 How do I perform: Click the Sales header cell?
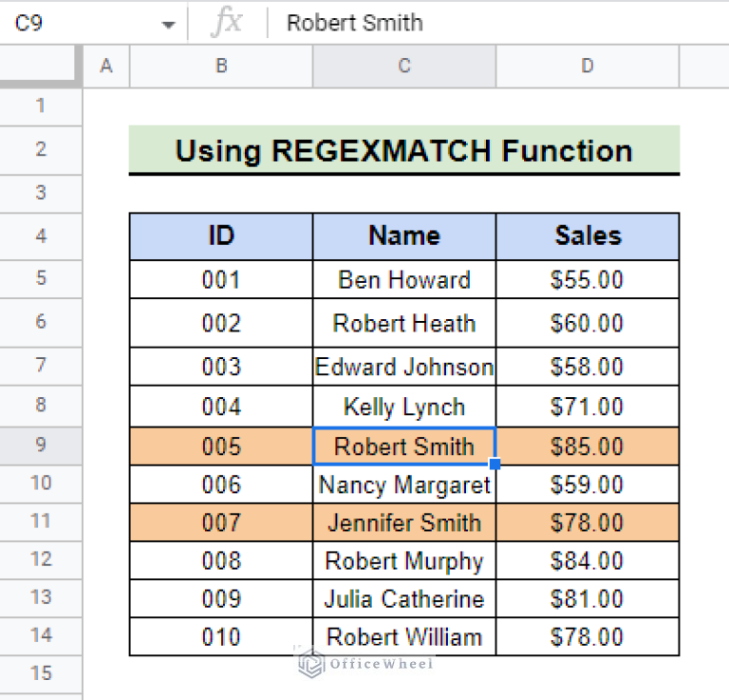coord(588,236)
